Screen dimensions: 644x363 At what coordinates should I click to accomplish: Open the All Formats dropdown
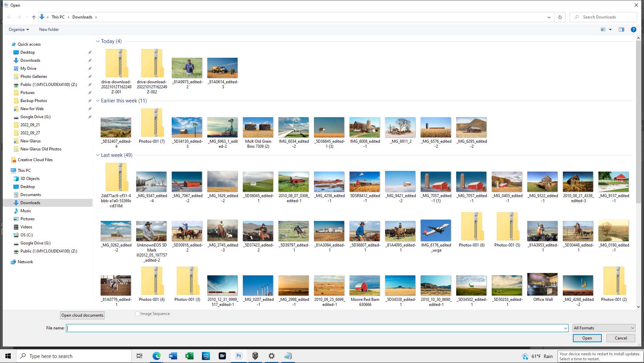603,328
